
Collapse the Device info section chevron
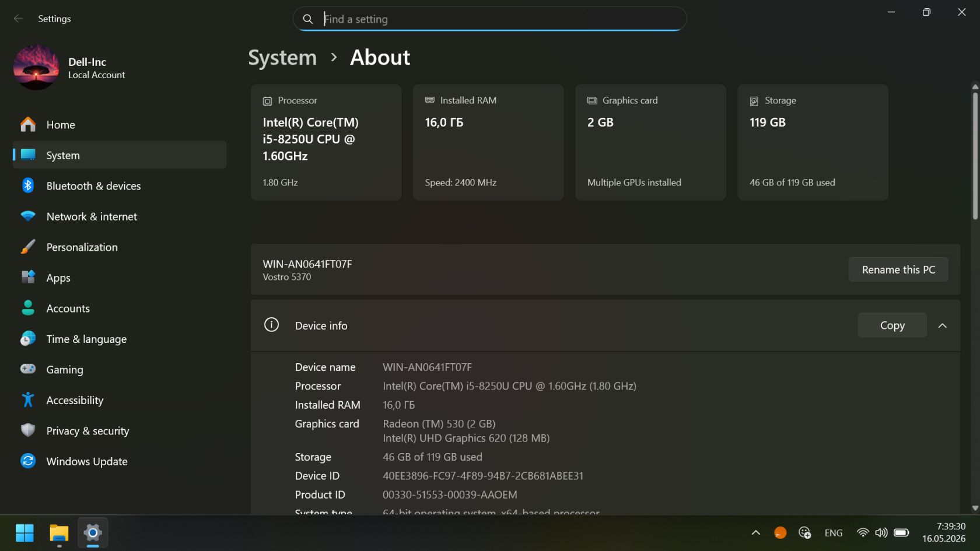coord(942,325)
